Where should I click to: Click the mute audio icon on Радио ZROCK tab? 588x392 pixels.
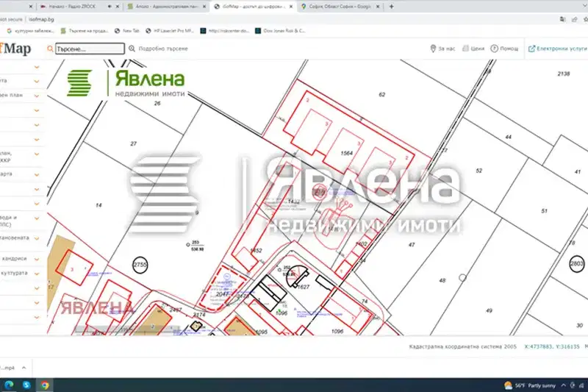110,7
